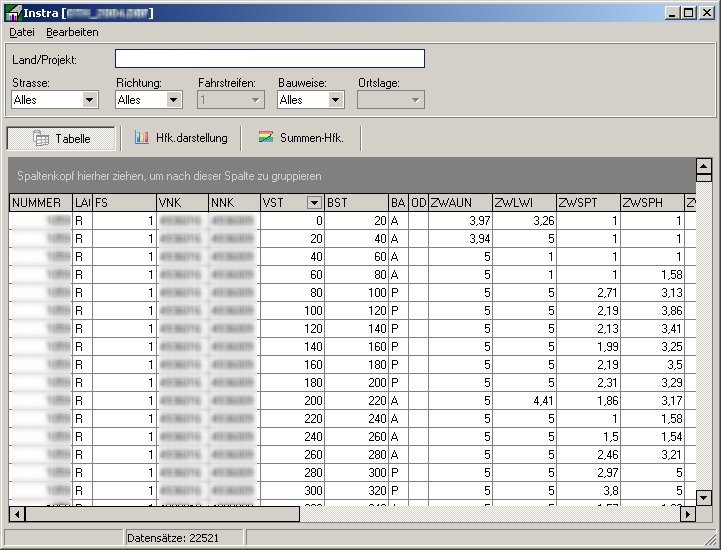This screenshot has height=550, width=721.
Task: Click the Land/Projekt input field
Action: click(x=269, y=59)
